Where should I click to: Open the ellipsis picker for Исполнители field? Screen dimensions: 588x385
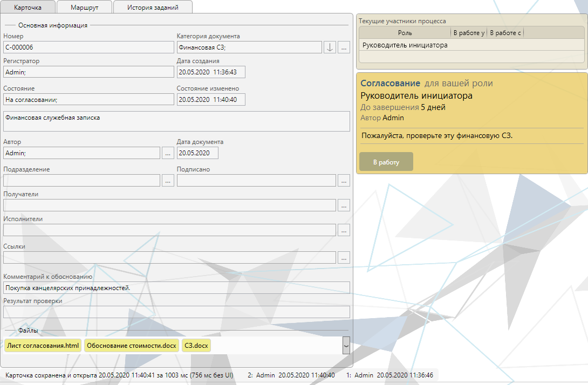(344, 230)
